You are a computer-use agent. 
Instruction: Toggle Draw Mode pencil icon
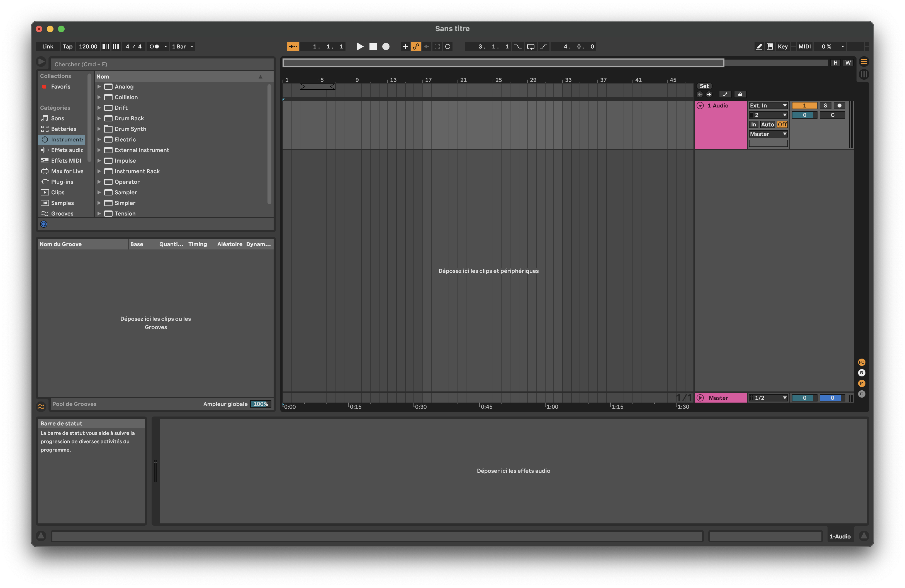click(759, 46)
